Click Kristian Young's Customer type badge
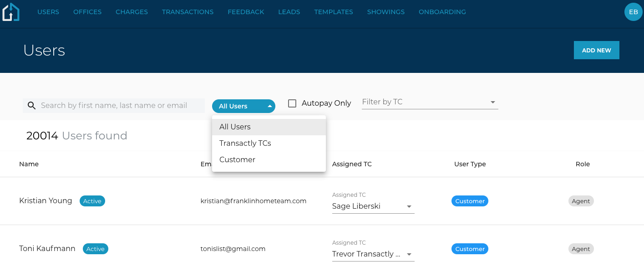The height and width of the screenshot is (272, 644). (x=470, y=201)
